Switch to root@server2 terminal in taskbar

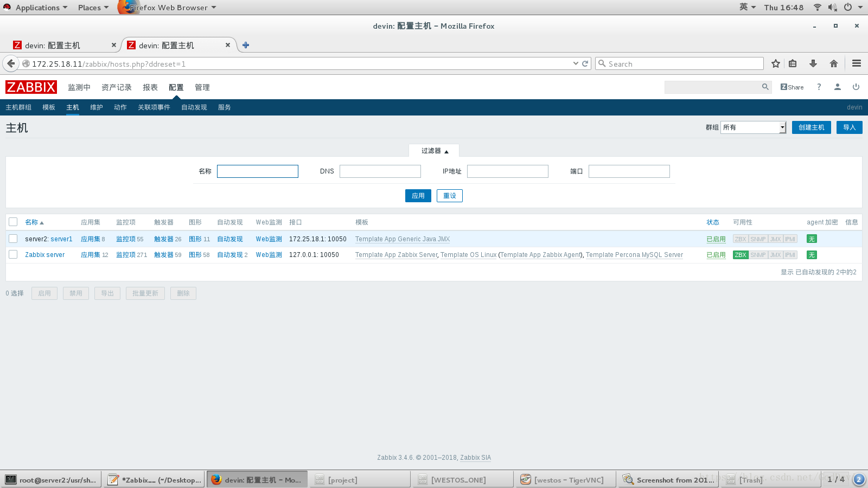point(51,479)
